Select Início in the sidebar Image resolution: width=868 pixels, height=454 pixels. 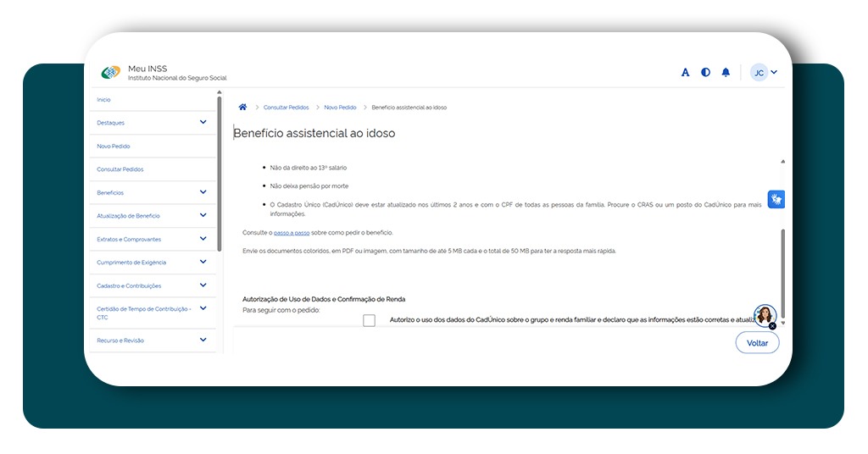tap(153, 100)
